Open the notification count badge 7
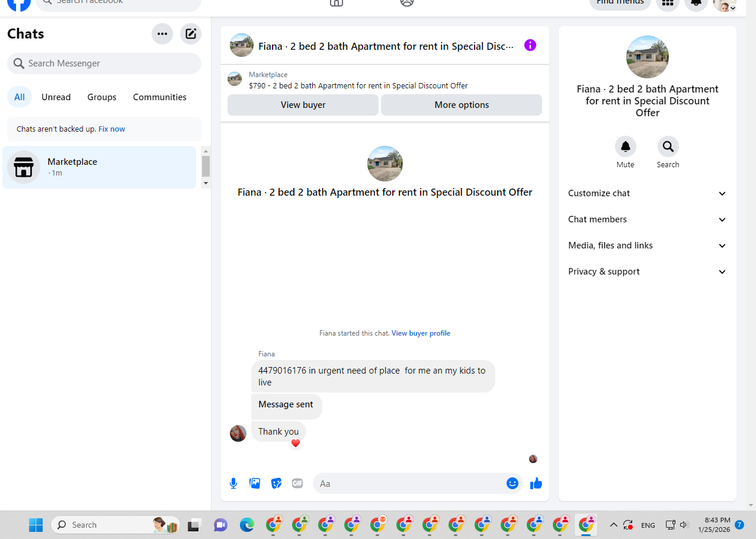 coord(739,525)
